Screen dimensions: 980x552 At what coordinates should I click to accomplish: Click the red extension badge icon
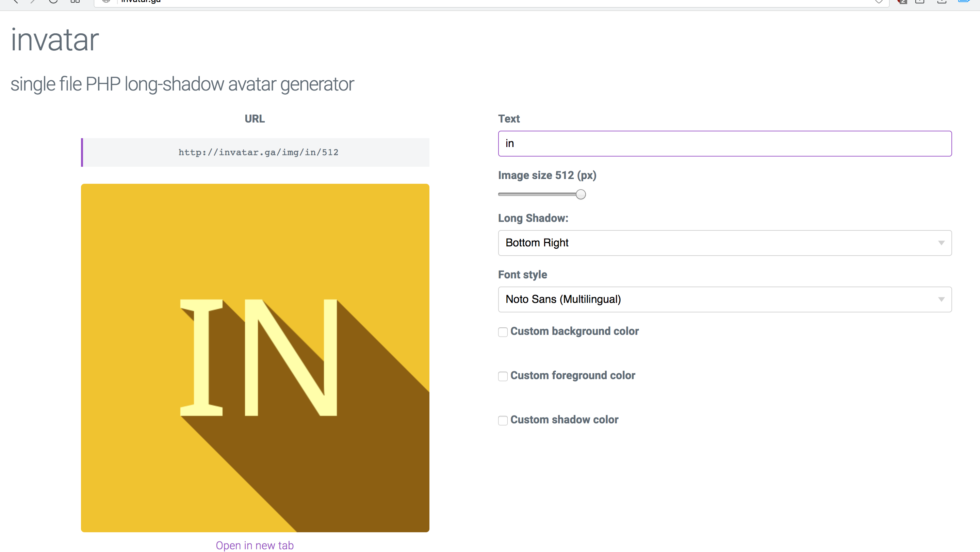902,2
